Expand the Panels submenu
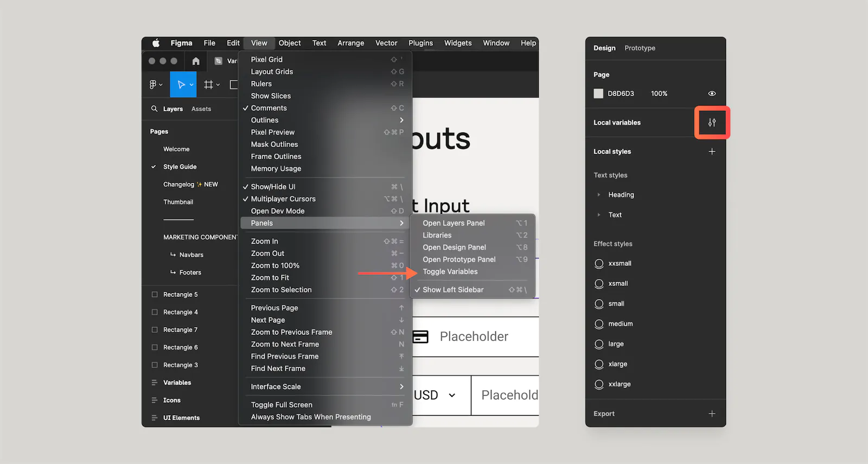This screenshot has width=868, height=464. click(325, 223)
